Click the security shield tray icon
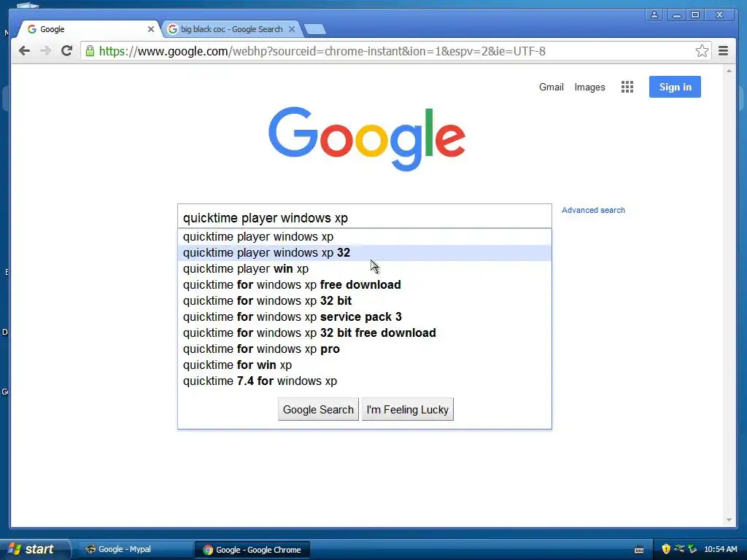Viewport: 747px width, 560px height. pyautogui.click(x=666, y=550)
